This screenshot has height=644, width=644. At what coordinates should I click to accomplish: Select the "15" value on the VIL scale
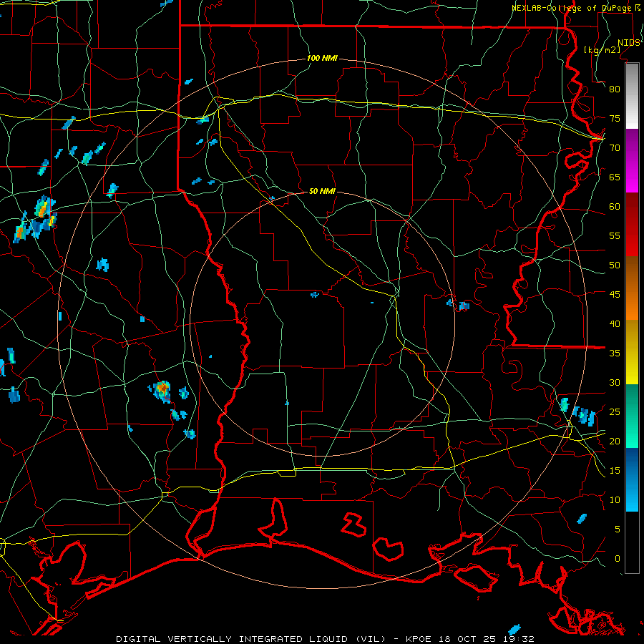615,471
